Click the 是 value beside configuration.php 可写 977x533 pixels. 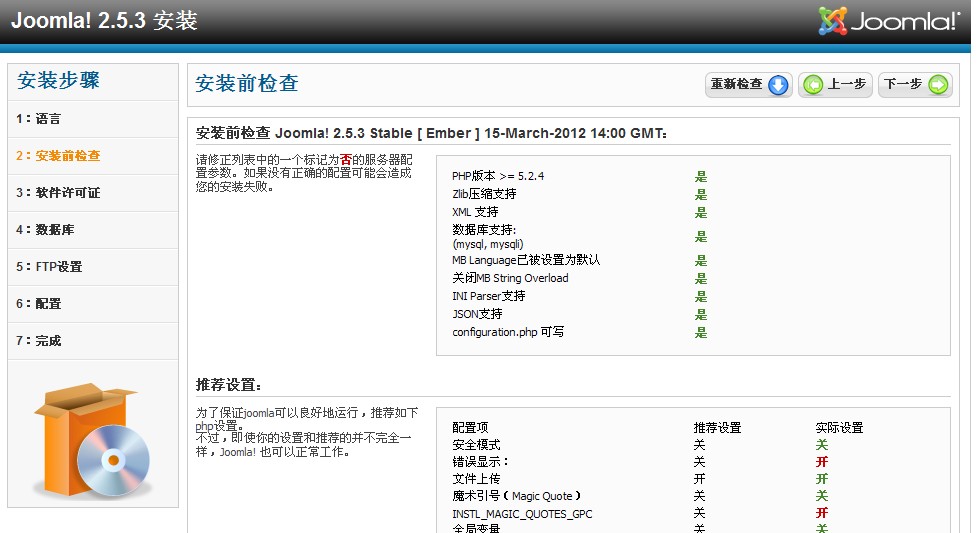(x=701, y=332)
